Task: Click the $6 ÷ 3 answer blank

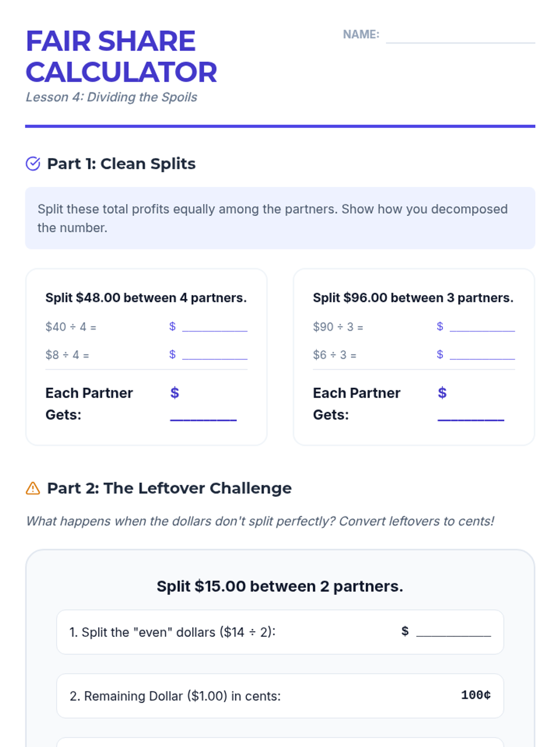Action: click(482, 354)
